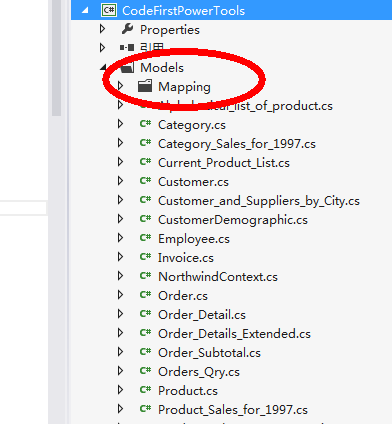Expand Product.cs node
The width and height of the screenshot is (392, 424).
tap(121, 390)
